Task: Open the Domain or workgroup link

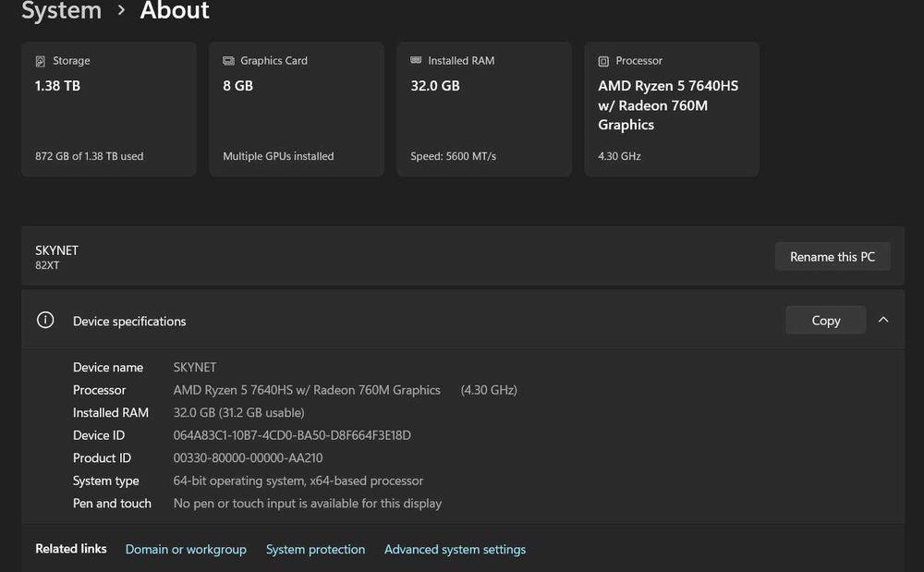Action: (187, 549)
